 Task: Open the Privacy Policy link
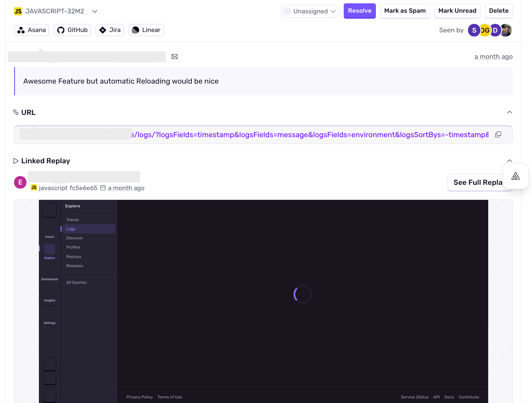click(x=140, y=397)
